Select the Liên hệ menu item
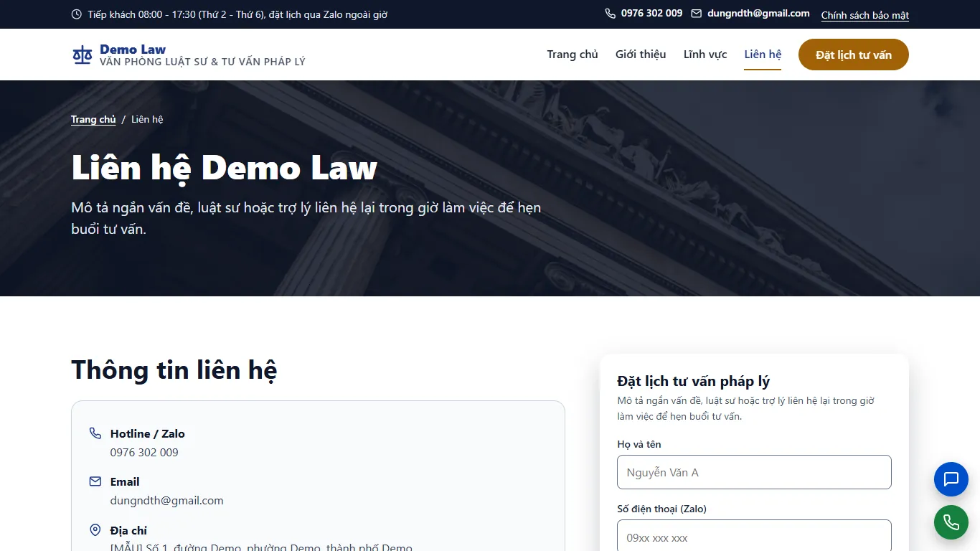Image resolution: width=980 pixels, height=551 pixels. tap(763, 55)
